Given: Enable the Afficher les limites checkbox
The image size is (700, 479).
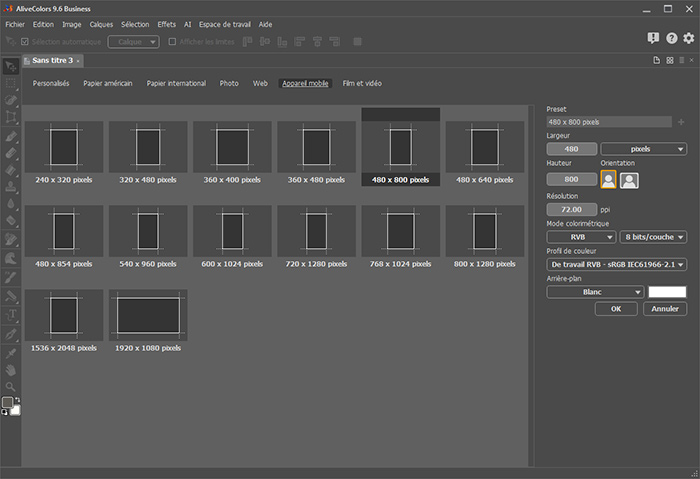Looking at the screenshot, I should (172, 42).
